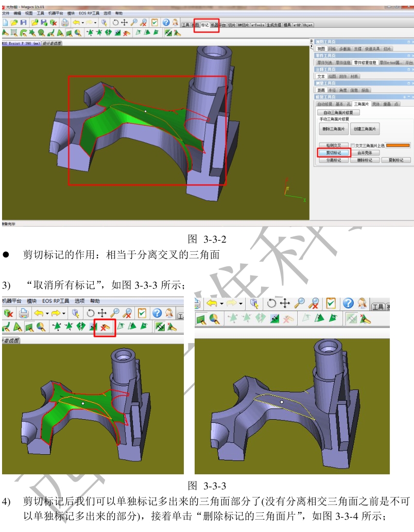Open the redo arrow dropdown in top toolbar
Viewport: 414px width, 532px height.
[x=95, y=23]
